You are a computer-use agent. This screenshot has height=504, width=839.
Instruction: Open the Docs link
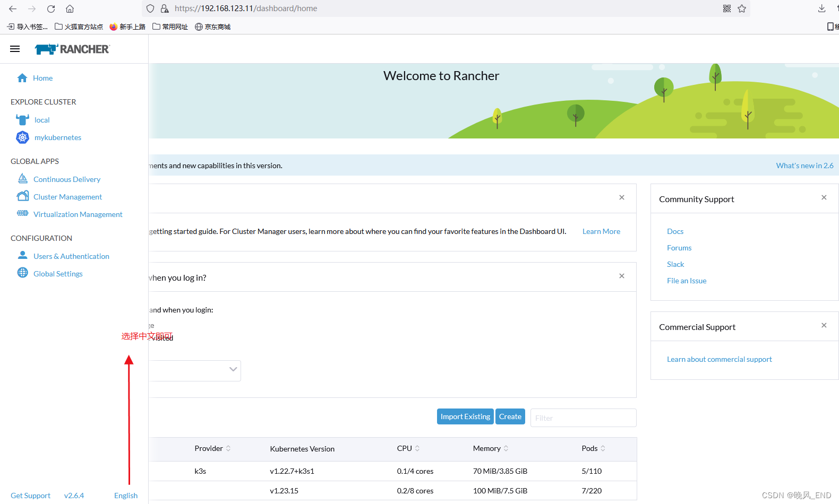click(x=675, y=231)
